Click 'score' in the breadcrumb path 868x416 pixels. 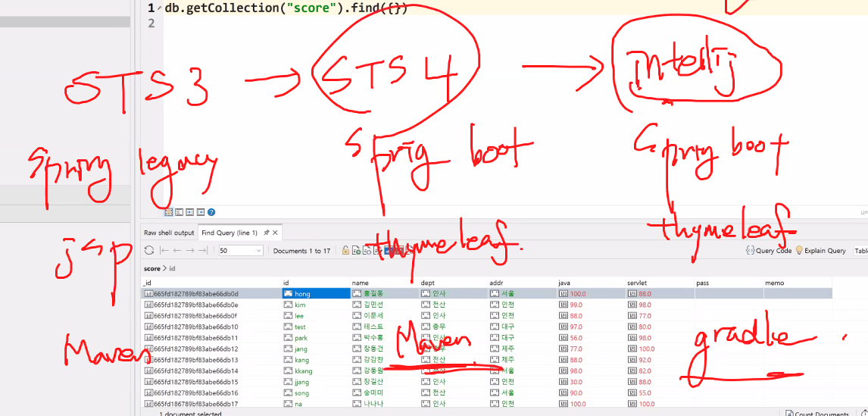[151, 269]
